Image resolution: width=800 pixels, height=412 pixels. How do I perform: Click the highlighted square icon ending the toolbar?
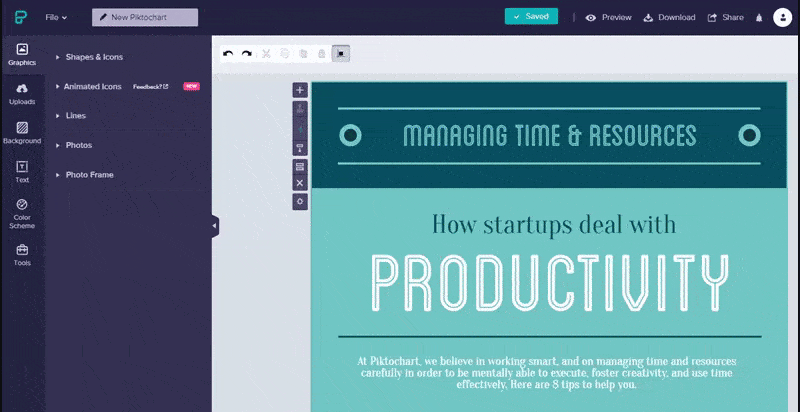click(341, 54)
